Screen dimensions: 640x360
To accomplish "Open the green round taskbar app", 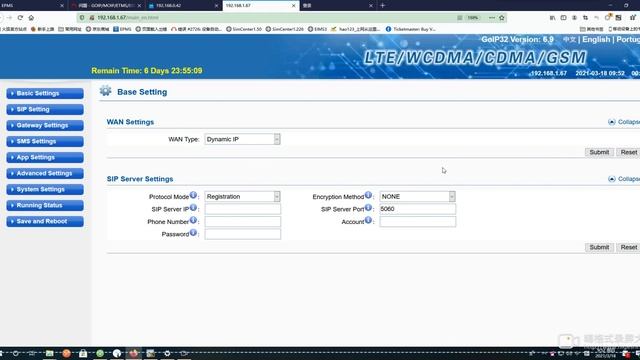I will (100, 353).
